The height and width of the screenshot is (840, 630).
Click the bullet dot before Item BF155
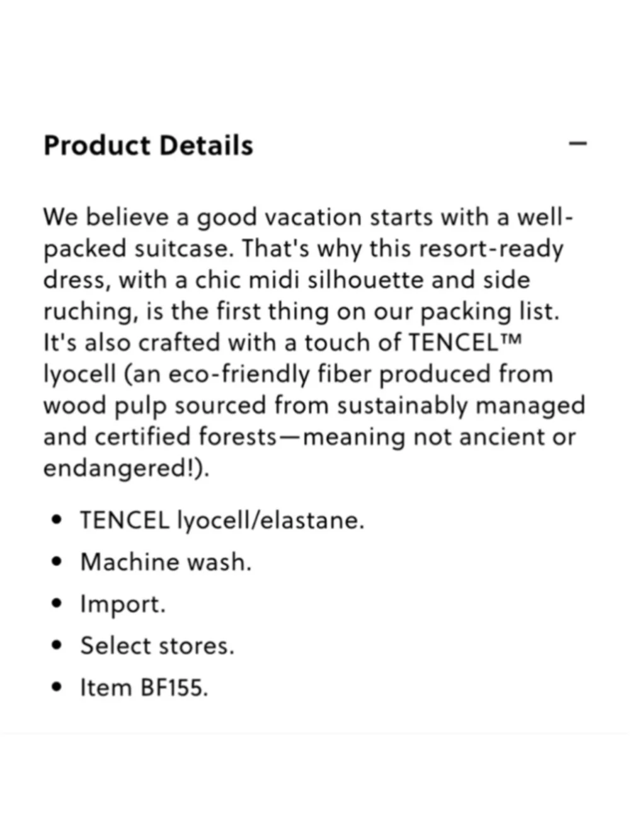click(x=58, y=688)
